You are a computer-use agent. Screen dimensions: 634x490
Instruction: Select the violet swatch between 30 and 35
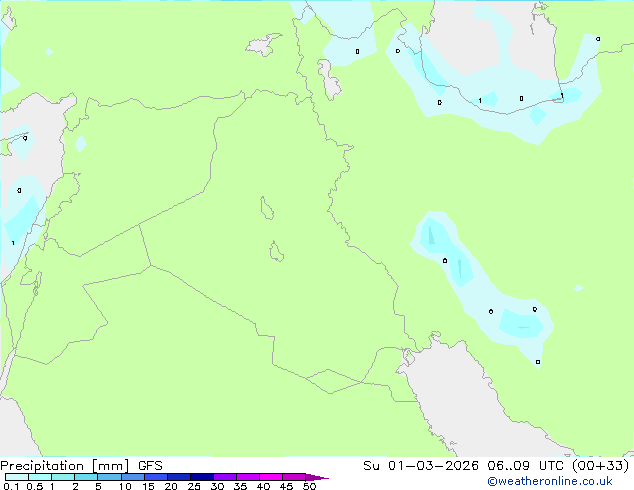tap(225, 477)
